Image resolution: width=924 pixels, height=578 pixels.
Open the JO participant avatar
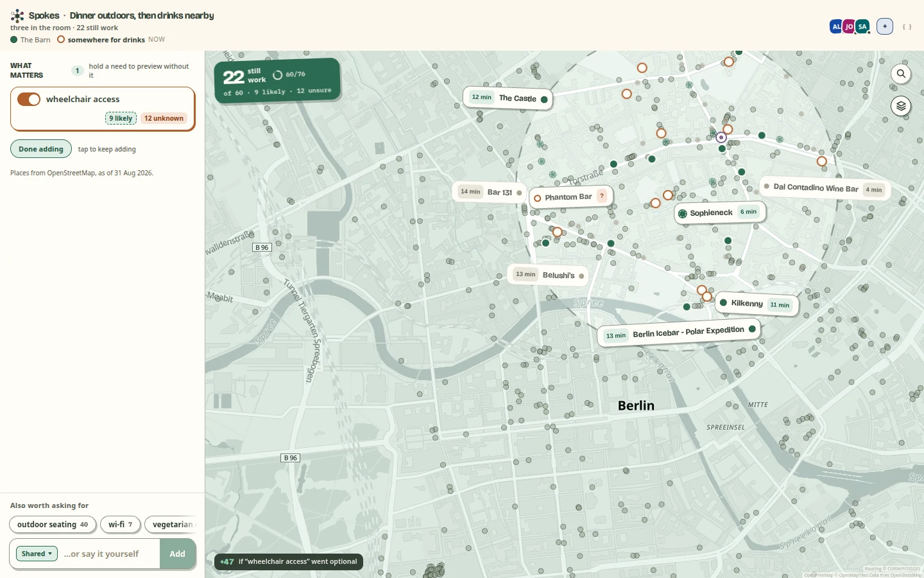point(849,26)
